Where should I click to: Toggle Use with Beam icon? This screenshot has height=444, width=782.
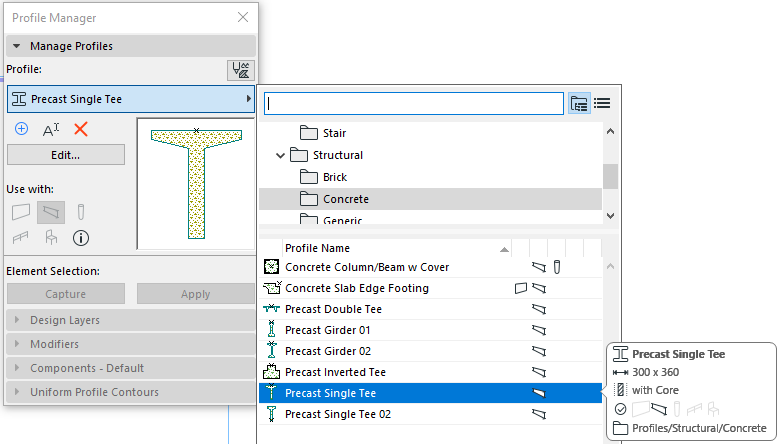tap(51, 212)
